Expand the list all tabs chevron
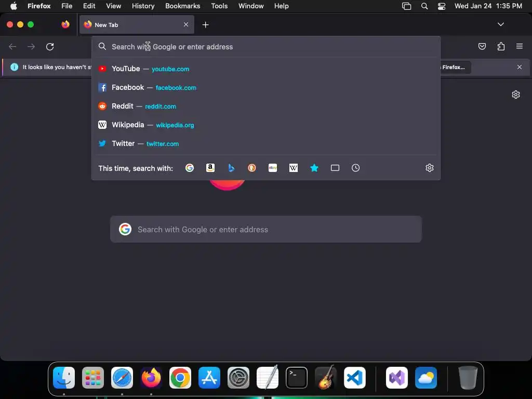 (x=501, y=24)
